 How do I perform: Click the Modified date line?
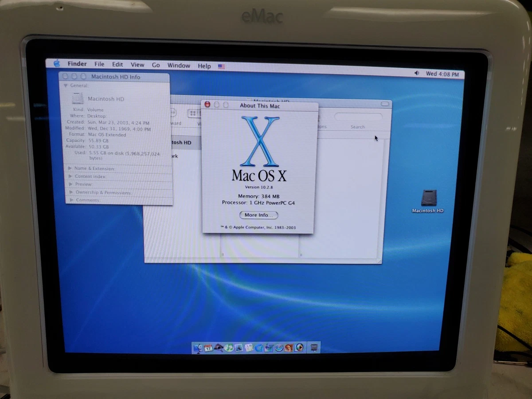(108, 129)
